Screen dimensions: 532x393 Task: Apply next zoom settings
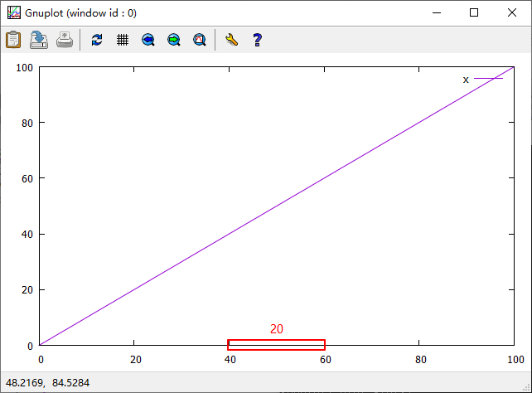pos(174,40)
